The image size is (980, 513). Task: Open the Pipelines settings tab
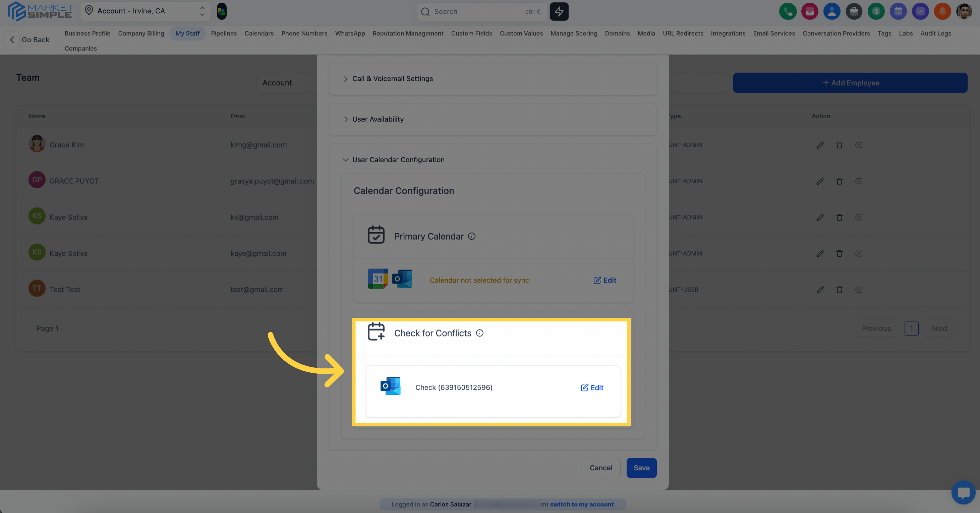224,33
